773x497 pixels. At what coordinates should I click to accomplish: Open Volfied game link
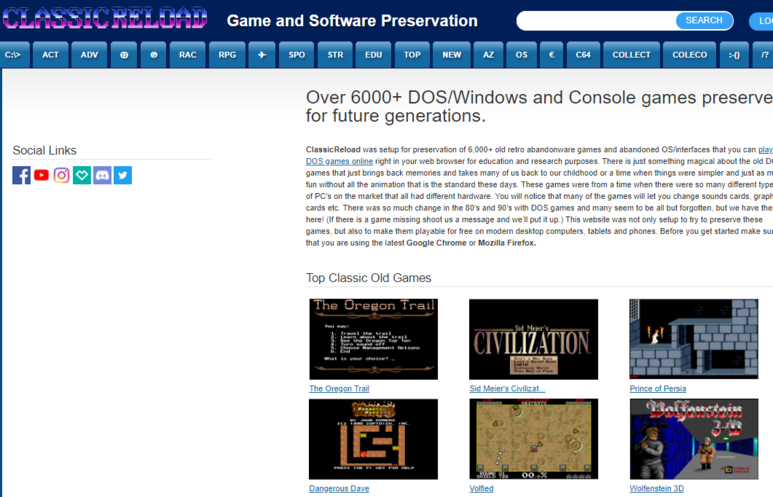pyautogui.click(x=481, y=488)
